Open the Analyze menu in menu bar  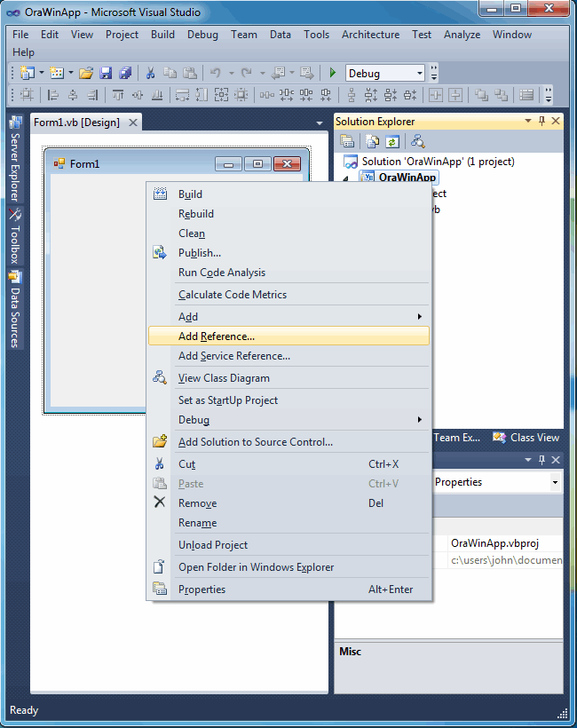pyautogui.click(x=462, y=35)
